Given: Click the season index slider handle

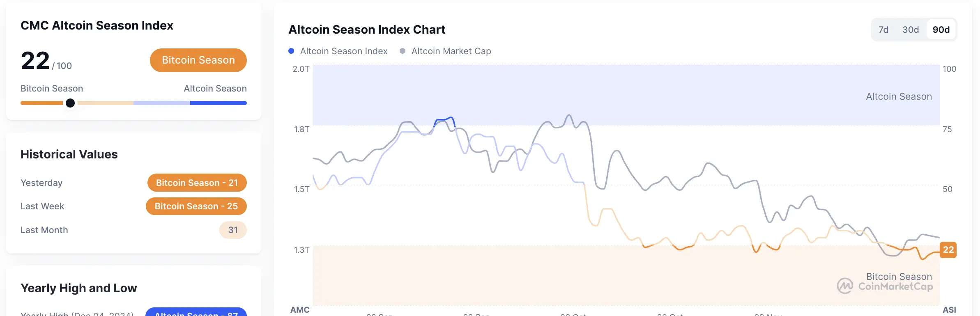Looking at the screenshot, I should pos(70,103).
